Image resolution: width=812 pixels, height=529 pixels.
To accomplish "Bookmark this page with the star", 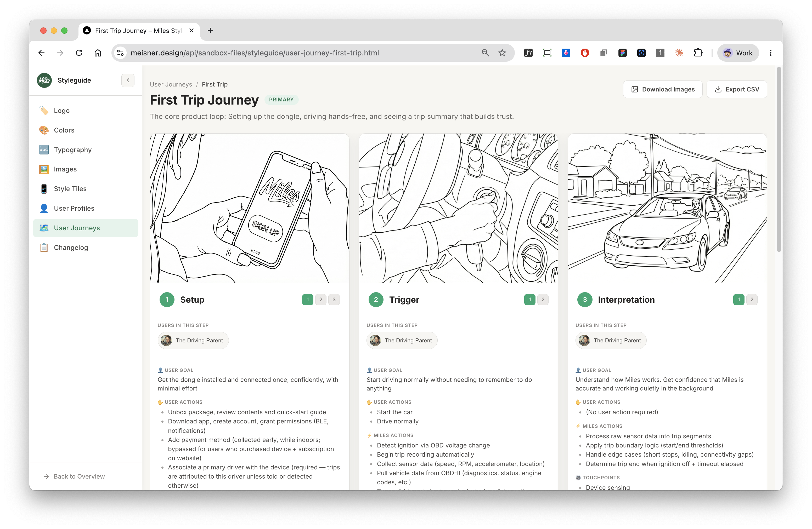I will coord(502,53).
